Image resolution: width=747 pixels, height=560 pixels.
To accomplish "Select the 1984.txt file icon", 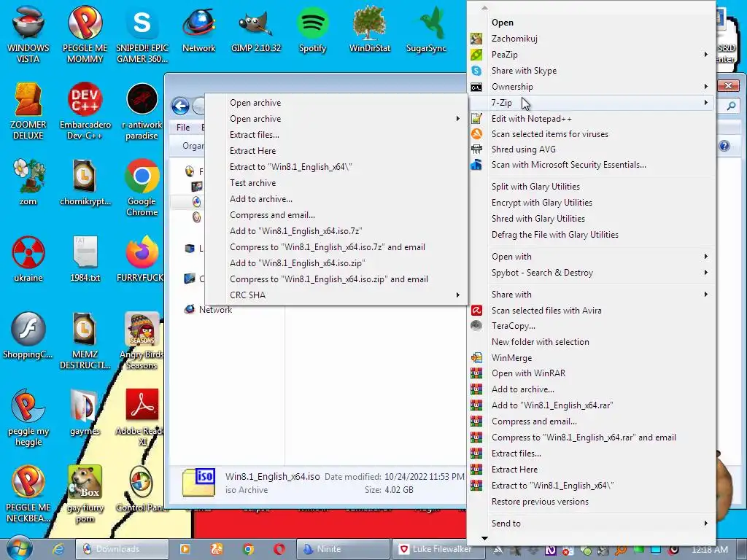I will coord(85,260).
